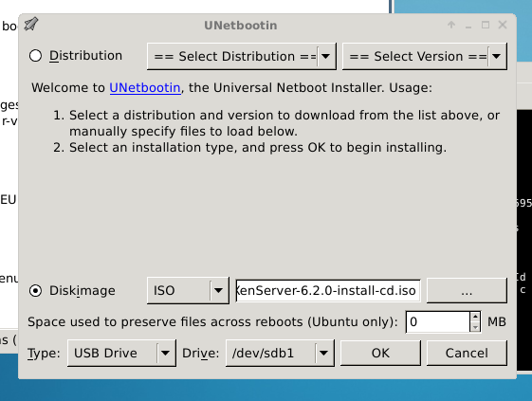532x401 pixels.
Task: Open the USB Drive type dropdown
Action: (x=121, y=354)
